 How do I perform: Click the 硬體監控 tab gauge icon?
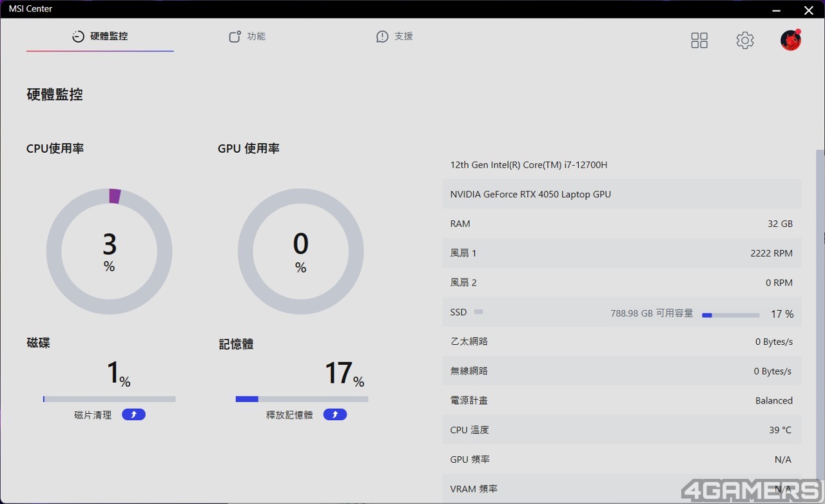(78, 37)
